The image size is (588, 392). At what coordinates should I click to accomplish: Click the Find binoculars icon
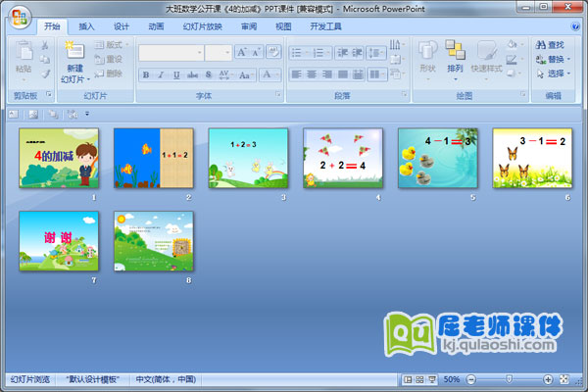pyautogui.click(x=540, y=45)
